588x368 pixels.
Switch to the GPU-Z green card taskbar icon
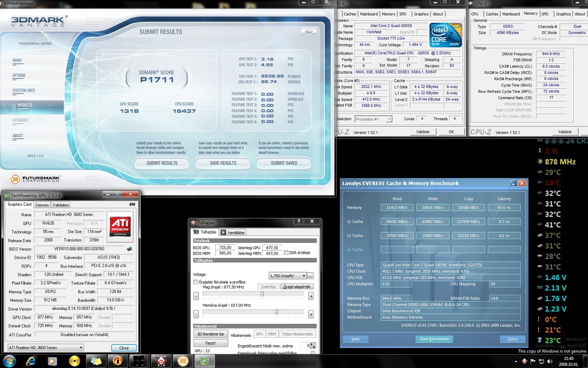204,361
